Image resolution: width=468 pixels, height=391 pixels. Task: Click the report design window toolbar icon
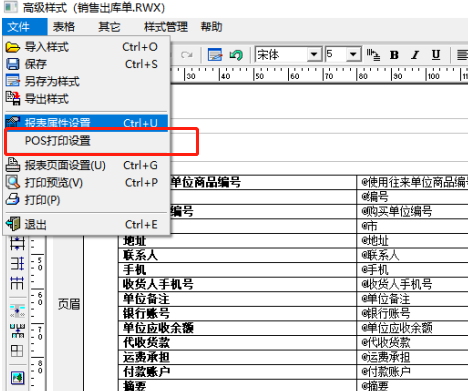tap(215, 55)
